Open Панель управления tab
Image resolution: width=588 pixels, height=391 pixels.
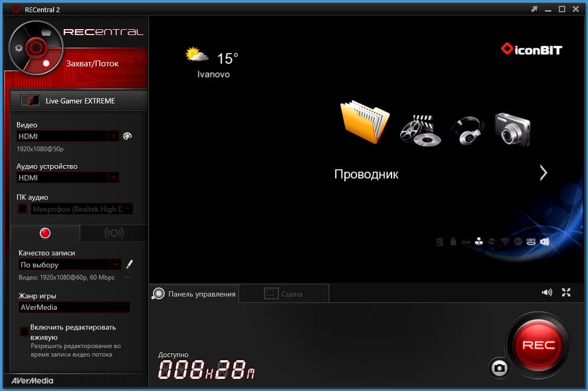[194, 293]
